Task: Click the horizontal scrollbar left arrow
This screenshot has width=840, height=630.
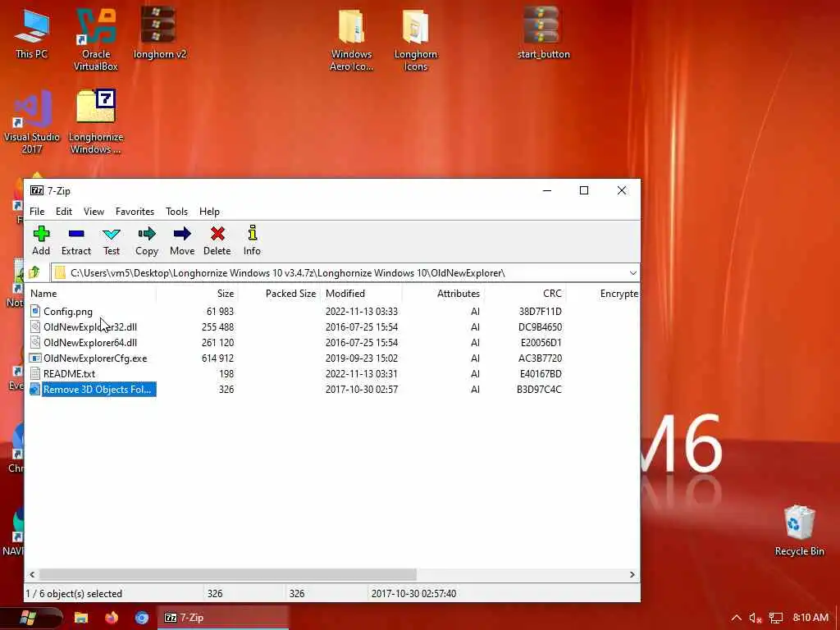Action: coord(32,574)
